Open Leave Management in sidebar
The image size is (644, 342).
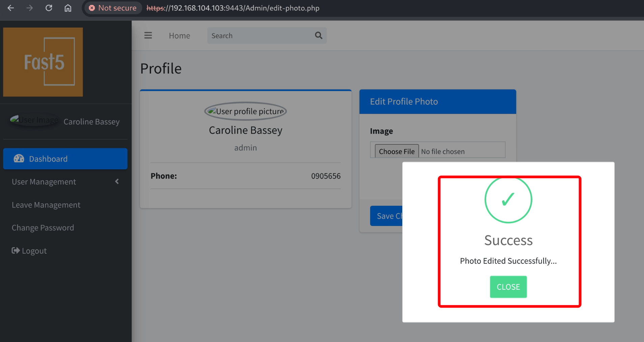click(46, 205)
